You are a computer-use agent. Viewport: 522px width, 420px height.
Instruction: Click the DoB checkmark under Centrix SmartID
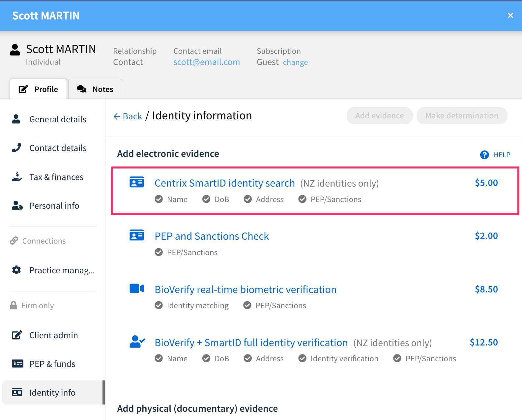click(x=206, y=199)
